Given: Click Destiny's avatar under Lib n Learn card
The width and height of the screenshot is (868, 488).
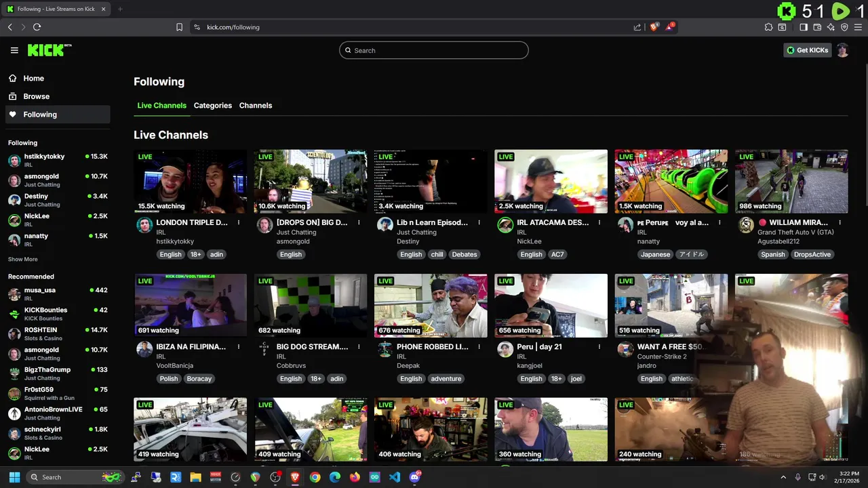Looking at the screenshot, I should 385,225.
